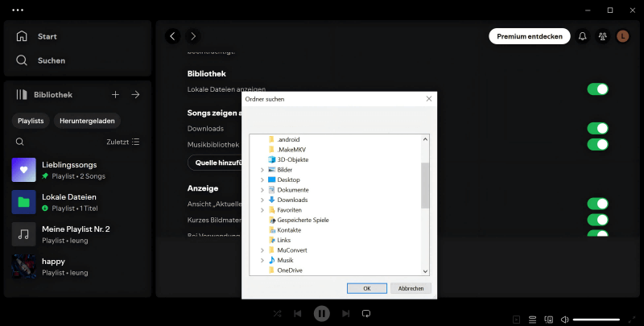Expand the Dokumente folder tree arrow
The image size is (644, 326).
(262, 190)
